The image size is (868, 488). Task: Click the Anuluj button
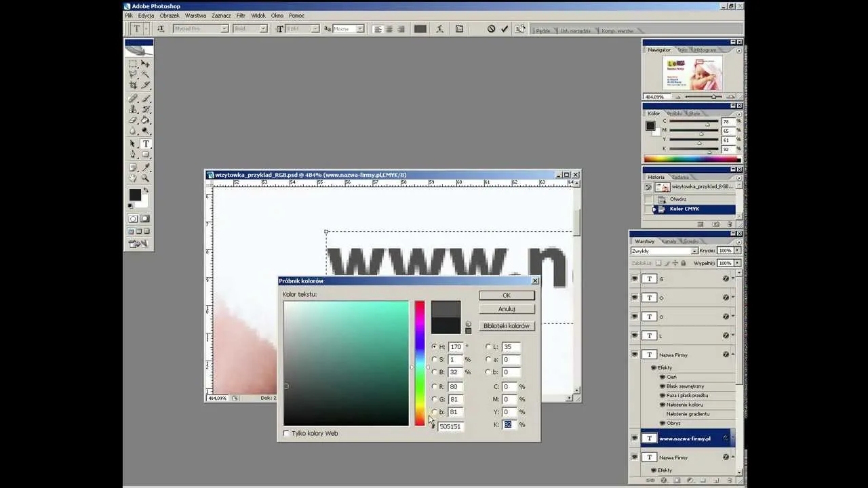point(506,308)
